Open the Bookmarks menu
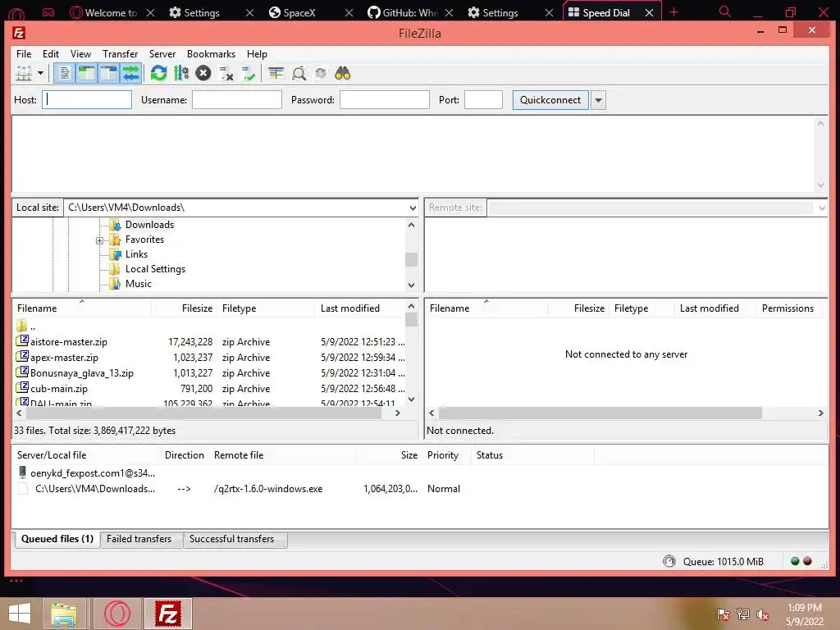 pos(211,54)
